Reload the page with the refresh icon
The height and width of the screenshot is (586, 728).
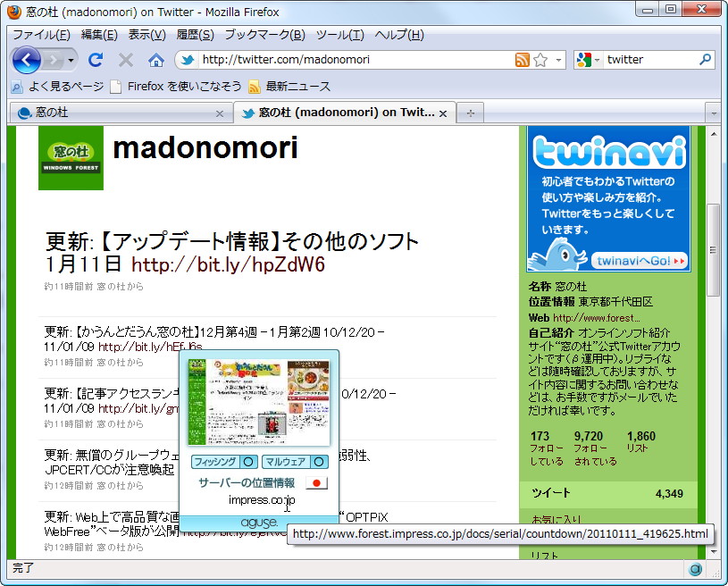click(x=96, y=60)
